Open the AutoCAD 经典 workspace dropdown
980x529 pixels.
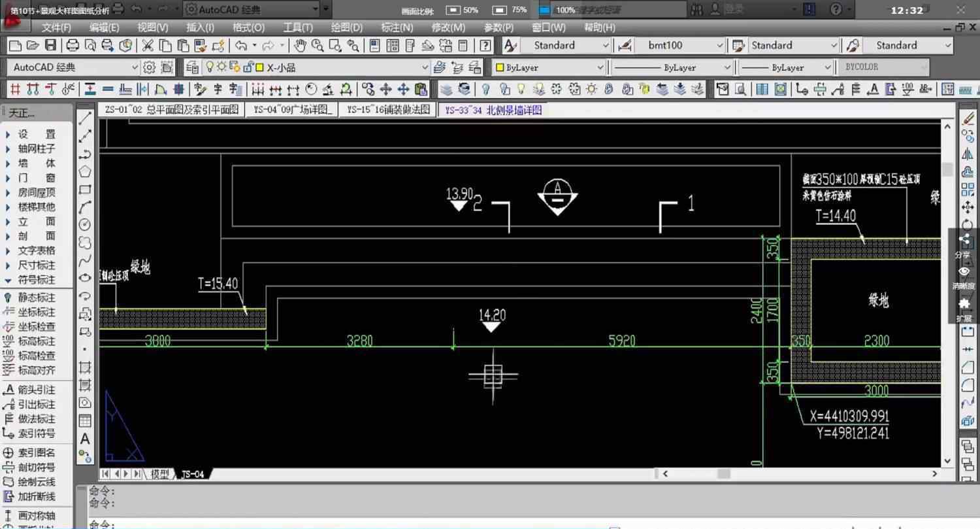pos(135,67)
